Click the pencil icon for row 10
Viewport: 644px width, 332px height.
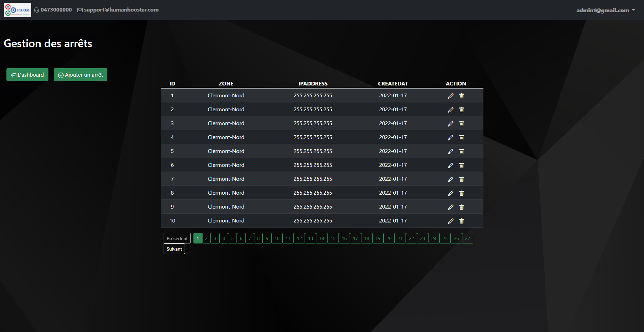point(450,221)
